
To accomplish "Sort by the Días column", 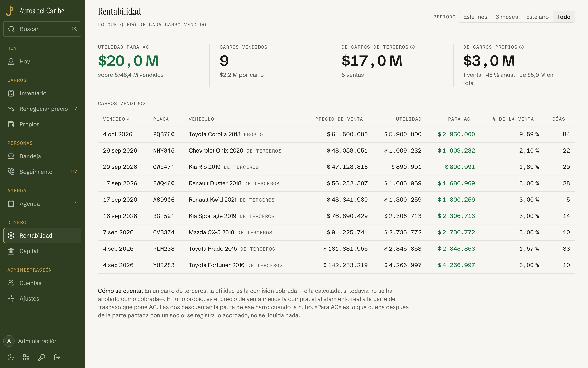I will coord(561,119).
